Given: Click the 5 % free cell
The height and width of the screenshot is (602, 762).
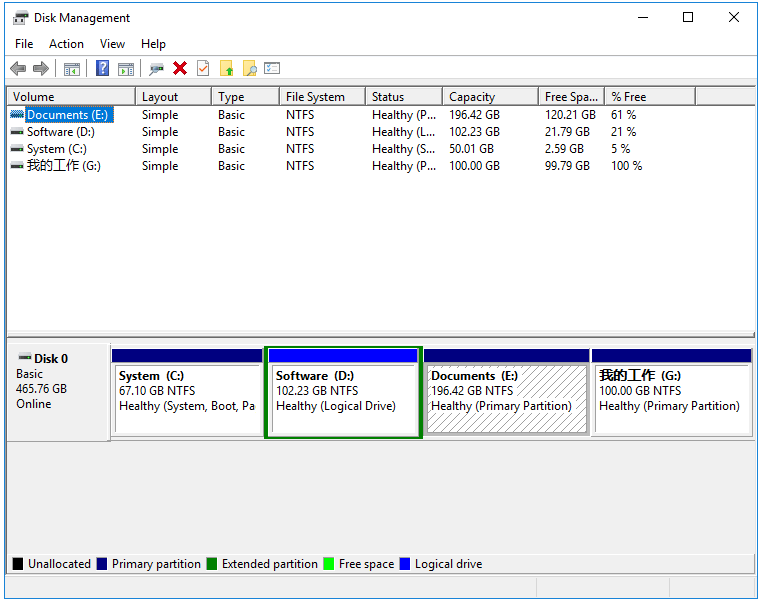Looking at the screenshot, I should click(621, 149).
